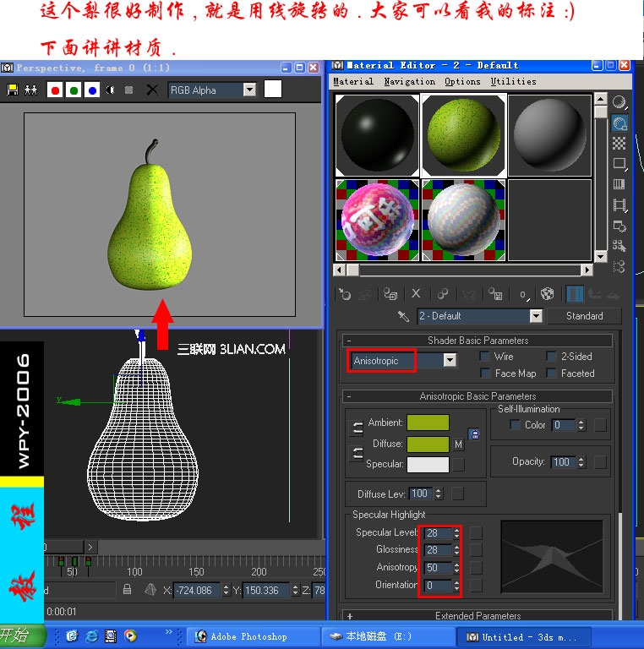Screen dimensions: 644x649
Task: Click the Standard material type button
Action: [x=584, y=316]
